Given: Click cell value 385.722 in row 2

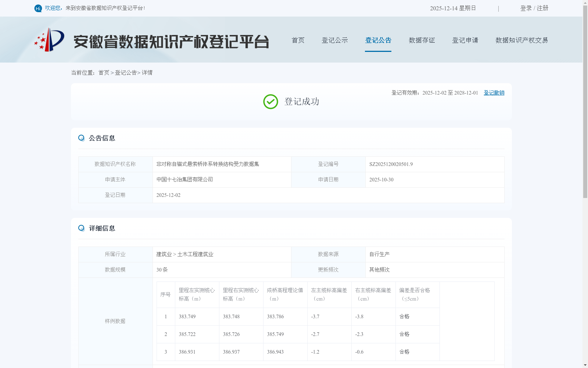Looking at the screenshot, I should click(x=187, y=334).
